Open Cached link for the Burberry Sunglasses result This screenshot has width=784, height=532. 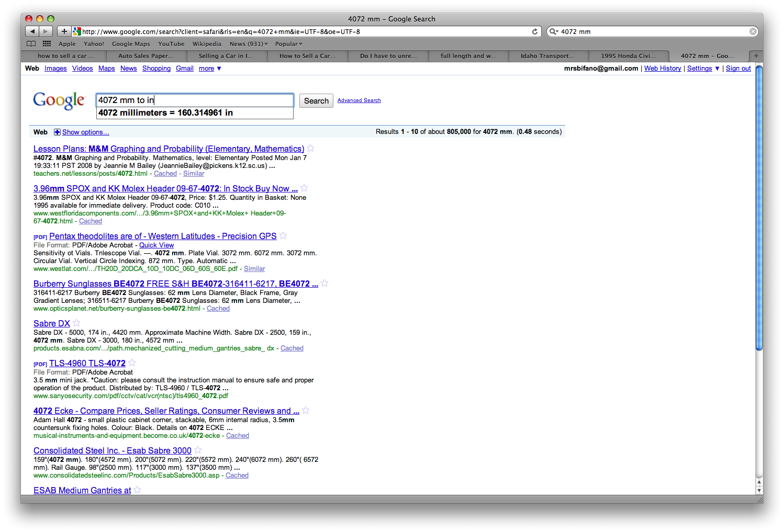pyautogui.click(x=218, y=309)
